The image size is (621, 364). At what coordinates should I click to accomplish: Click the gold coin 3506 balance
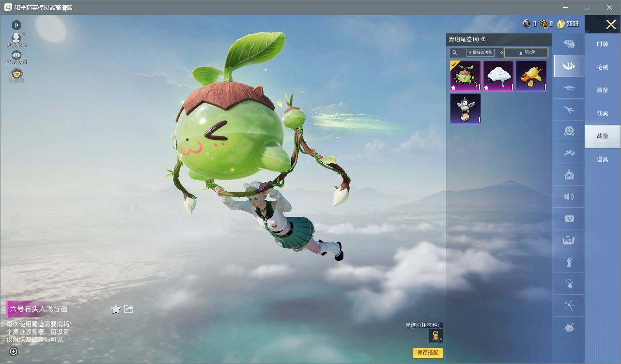tap(568, 24)
